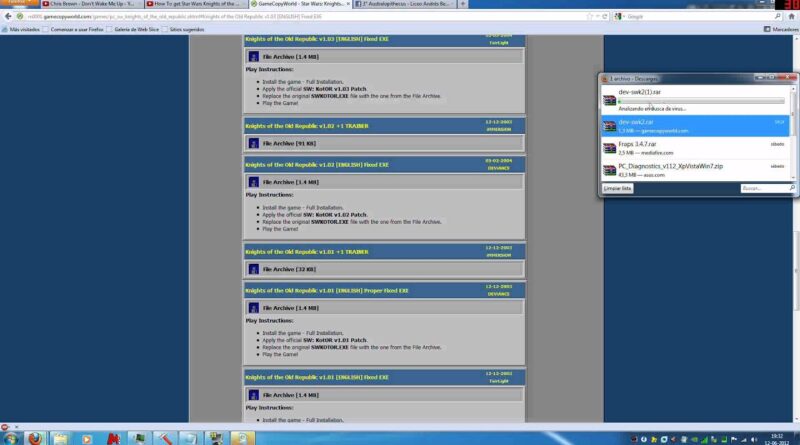Select dev-swk2(1).rar in Descargas window

[x=695, y=100]
